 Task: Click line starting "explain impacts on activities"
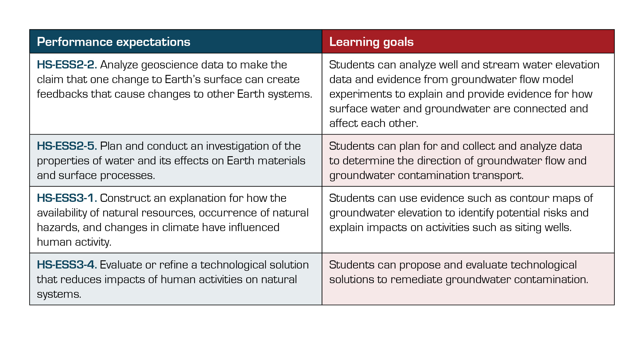tap(450, 227)
